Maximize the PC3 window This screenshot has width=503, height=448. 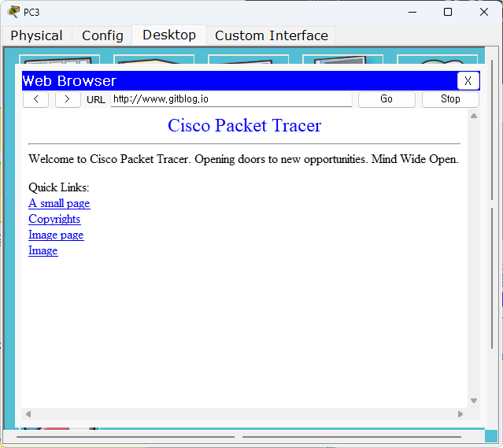[x=448, y=12]
